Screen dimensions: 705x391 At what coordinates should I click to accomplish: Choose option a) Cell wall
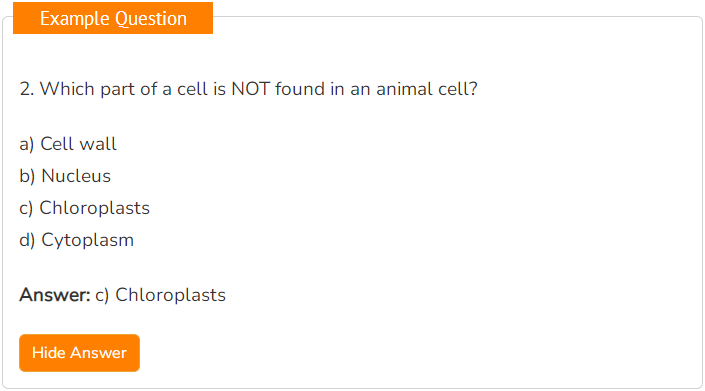click(68, 144)
